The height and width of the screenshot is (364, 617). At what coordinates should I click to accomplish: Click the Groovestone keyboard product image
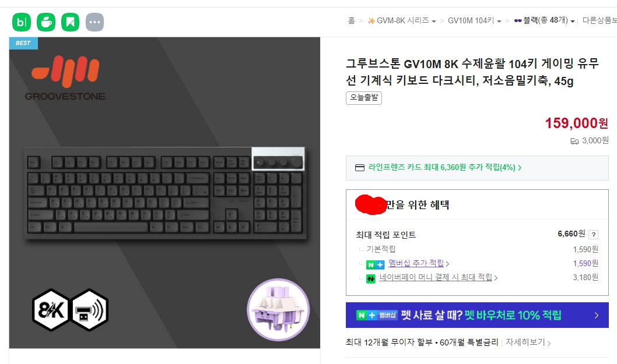point(164,193)
